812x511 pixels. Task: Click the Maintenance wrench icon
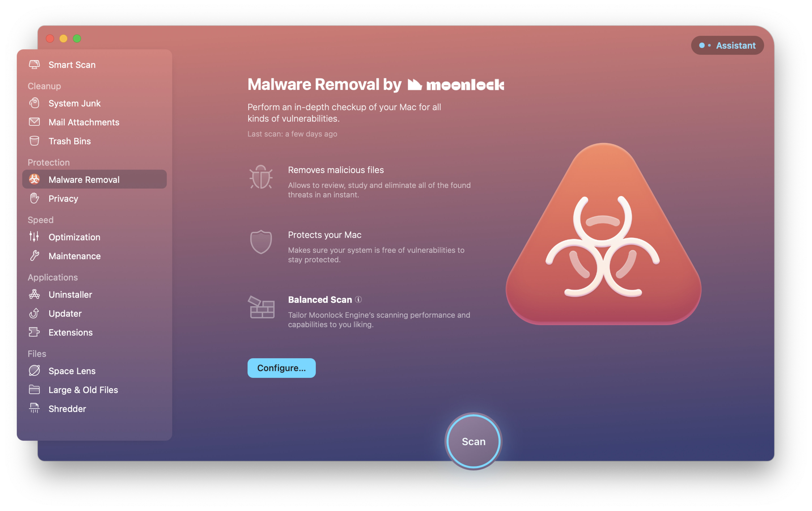point(34,256)
